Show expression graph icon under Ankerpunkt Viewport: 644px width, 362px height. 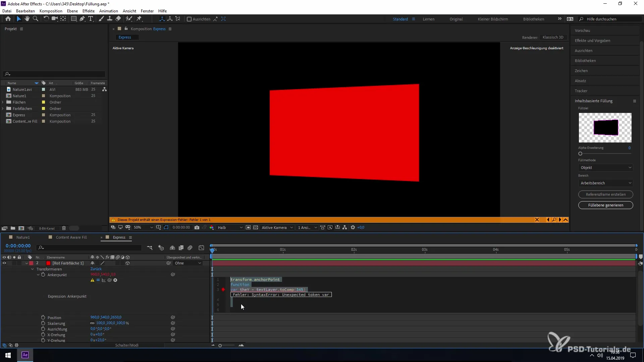[x=104, y=280]
